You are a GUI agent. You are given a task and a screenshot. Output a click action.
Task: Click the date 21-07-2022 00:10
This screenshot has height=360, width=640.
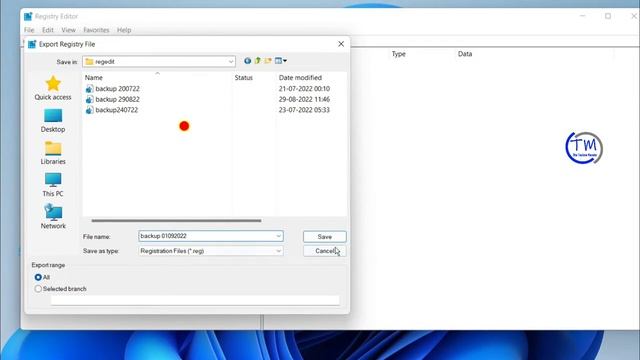click(304, 89)
